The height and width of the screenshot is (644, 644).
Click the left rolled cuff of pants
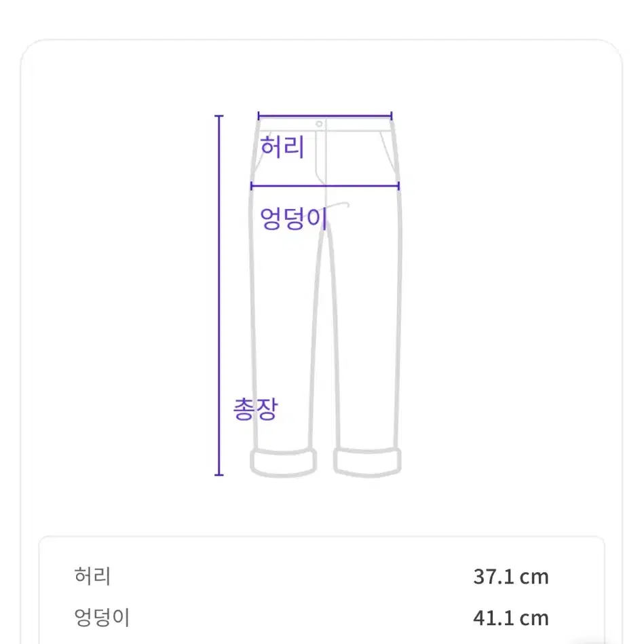(x=284, y=463)
